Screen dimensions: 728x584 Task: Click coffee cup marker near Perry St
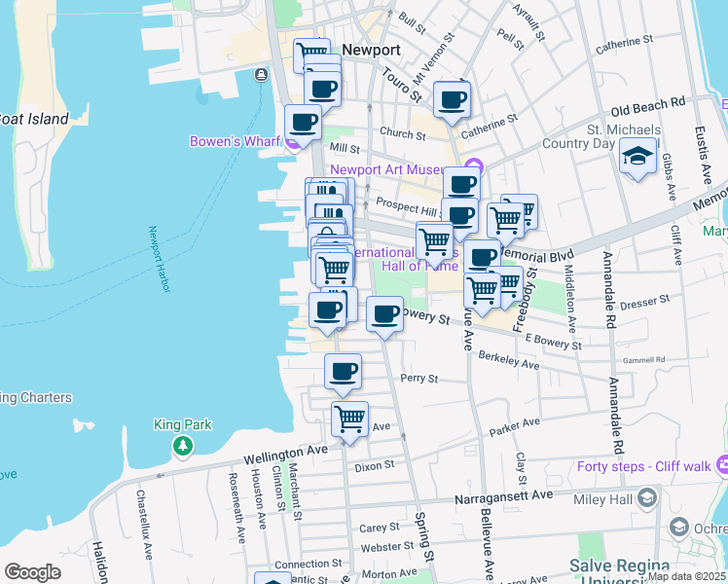343,375
